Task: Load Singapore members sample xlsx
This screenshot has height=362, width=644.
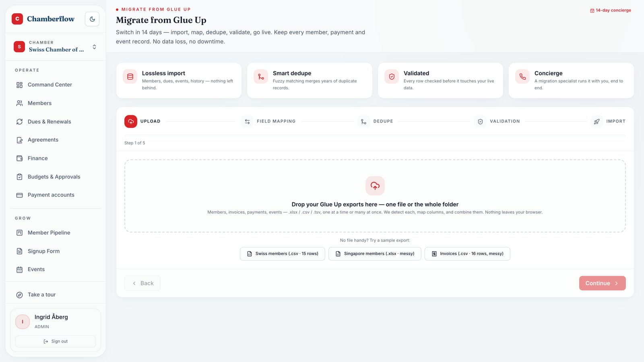Action: tap(375, 254)
